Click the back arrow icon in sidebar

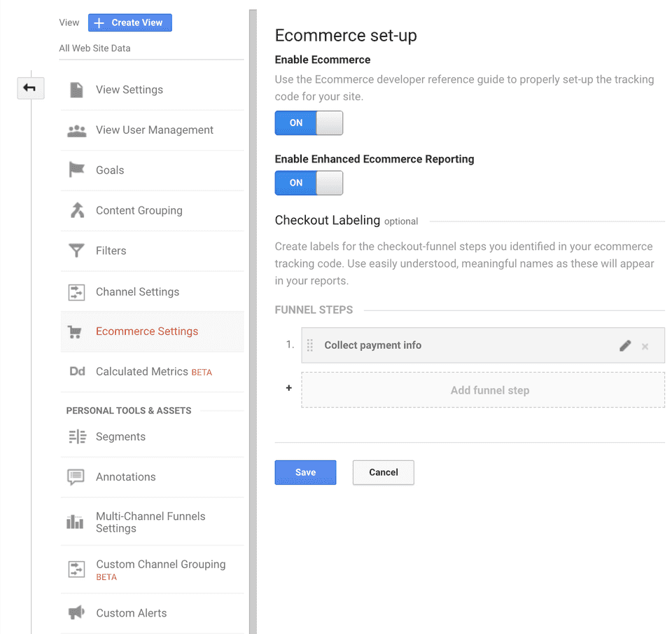coord(30,88)
